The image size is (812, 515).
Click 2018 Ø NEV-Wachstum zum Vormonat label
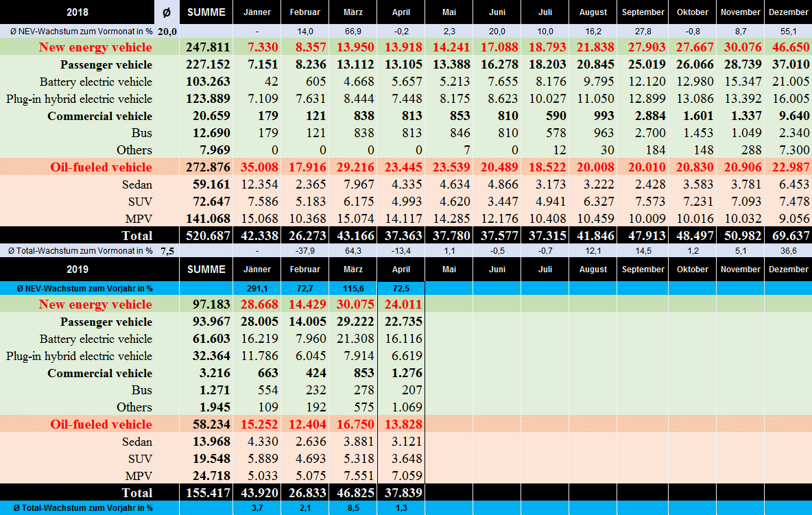pos(82,32)
